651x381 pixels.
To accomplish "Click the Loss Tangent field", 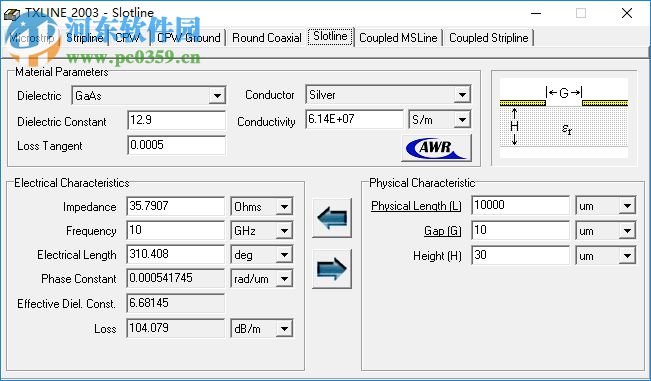I will tap(176, 145).
